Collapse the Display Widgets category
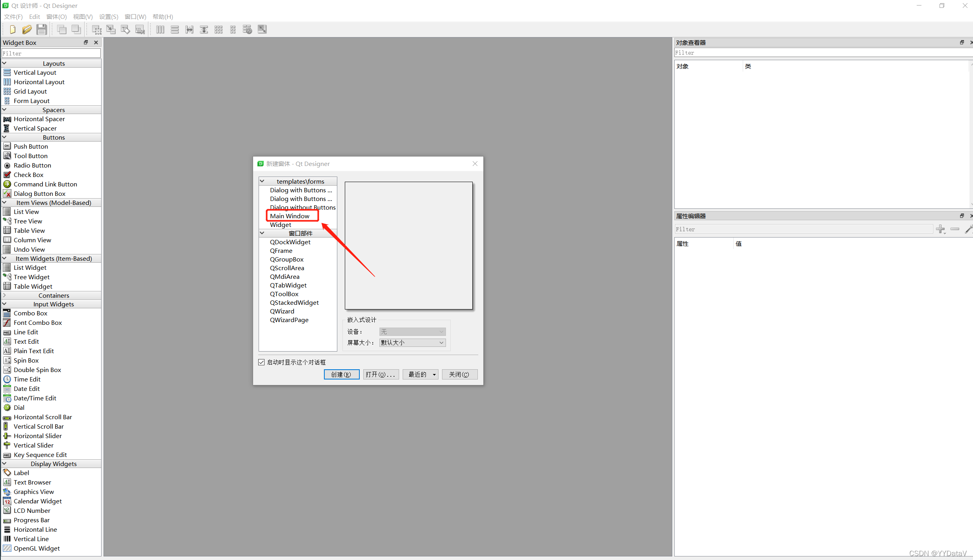 [x=4, y=464]
